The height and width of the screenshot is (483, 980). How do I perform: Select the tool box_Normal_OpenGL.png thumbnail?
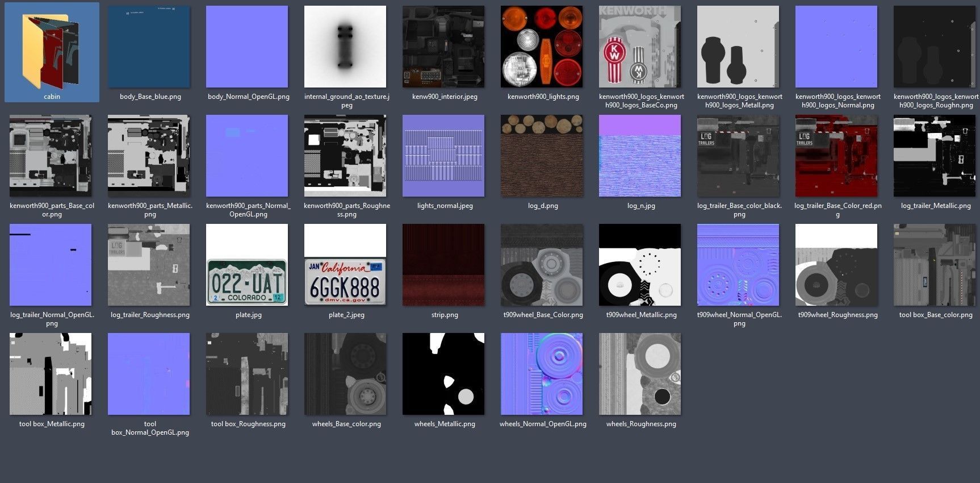tap(149, 374)
